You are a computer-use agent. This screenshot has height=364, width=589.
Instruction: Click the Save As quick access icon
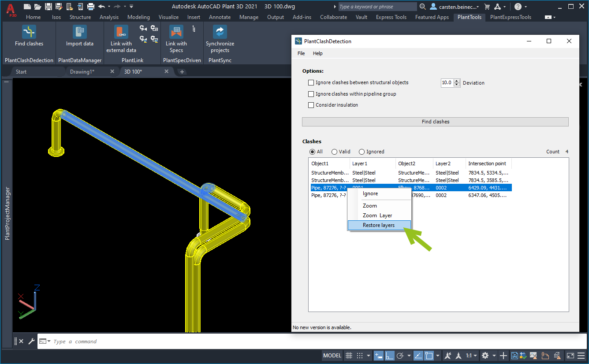59,6
